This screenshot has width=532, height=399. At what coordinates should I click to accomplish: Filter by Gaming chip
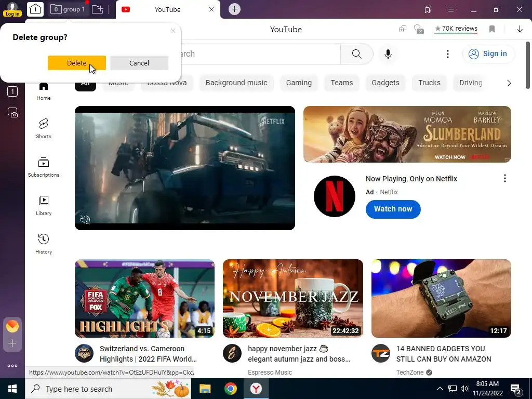(299, 83)
